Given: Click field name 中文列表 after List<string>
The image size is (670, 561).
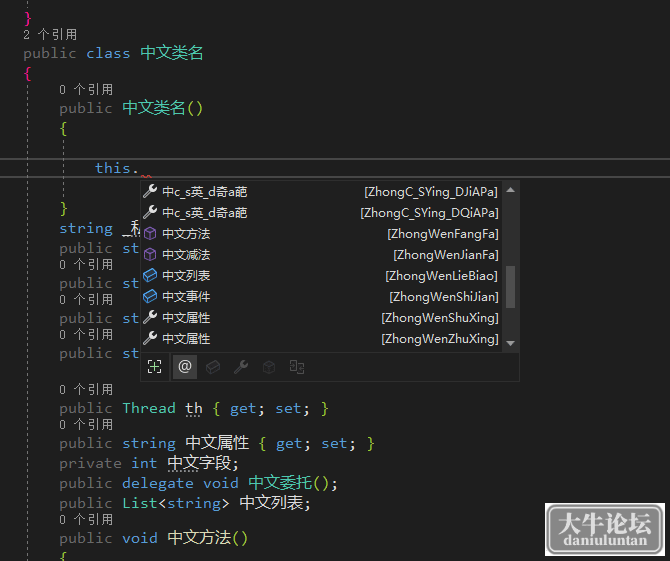Looking at the screenshot, I should (x=271, y=503).
